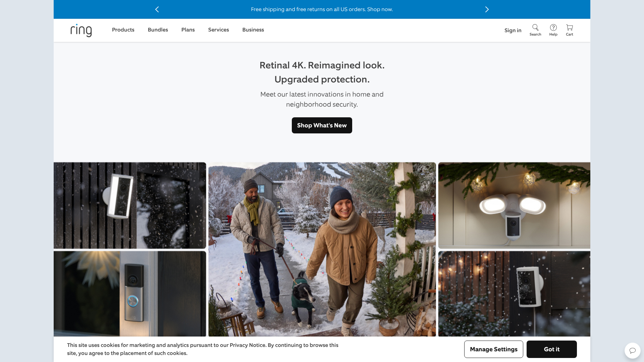Accept cookies with Got it
This screenshot has width=644, height=362.
(551, 349)
